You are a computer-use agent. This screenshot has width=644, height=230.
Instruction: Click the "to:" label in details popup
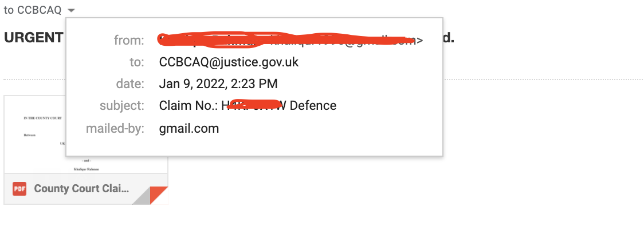point(137,62)
